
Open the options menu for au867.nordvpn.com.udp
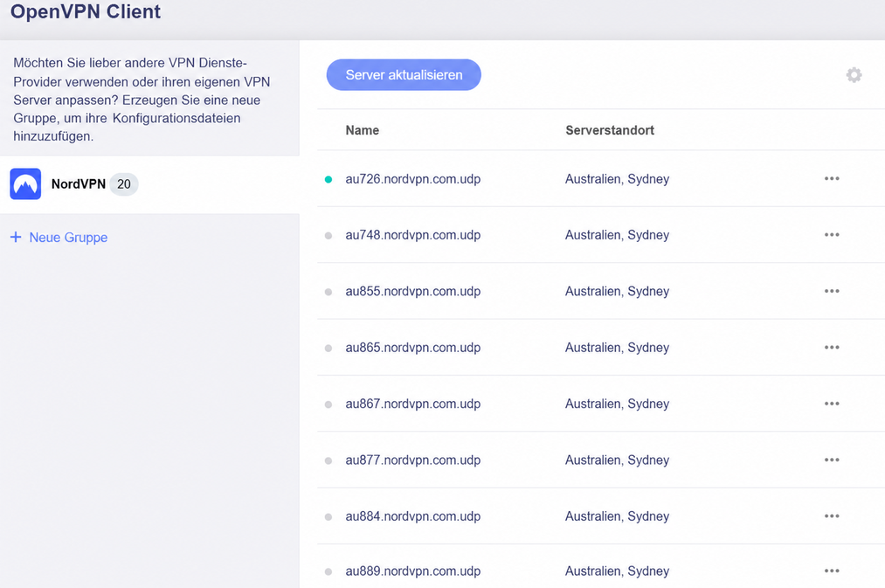[832, 404]
